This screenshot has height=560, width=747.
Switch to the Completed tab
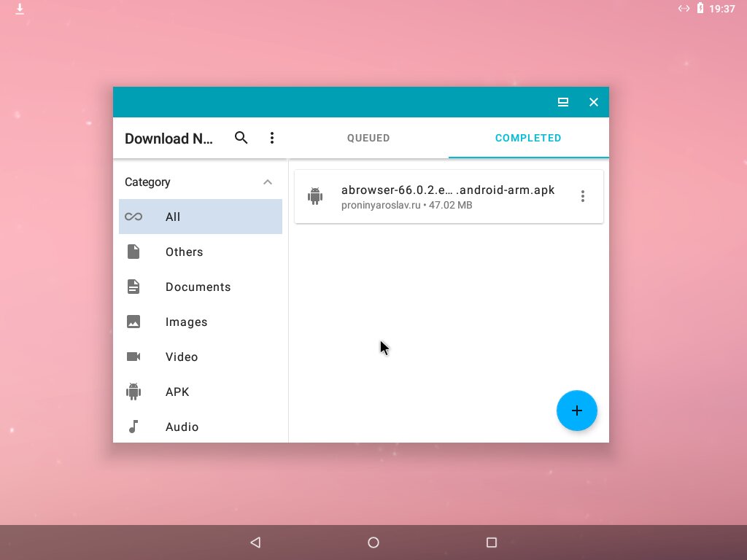click(x=528, y=138)
